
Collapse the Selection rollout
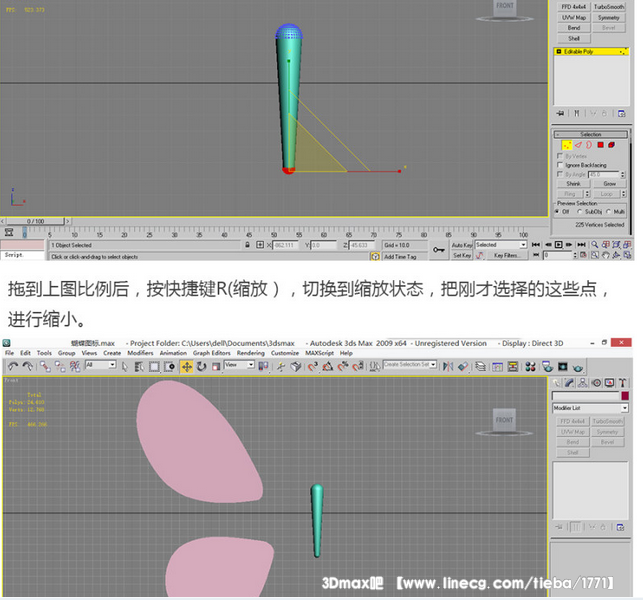tap(591, 134)
